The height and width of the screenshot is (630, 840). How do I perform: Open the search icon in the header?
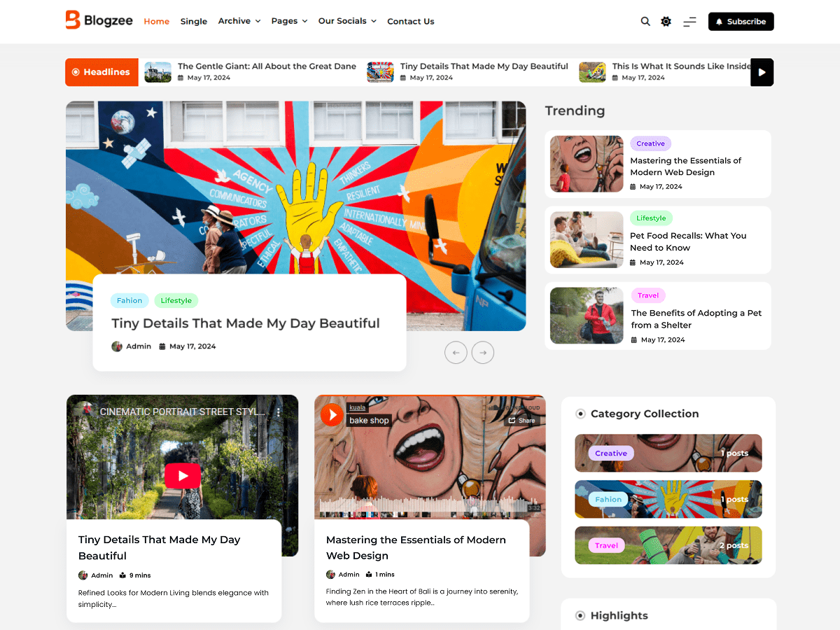[x=645, y=21]
